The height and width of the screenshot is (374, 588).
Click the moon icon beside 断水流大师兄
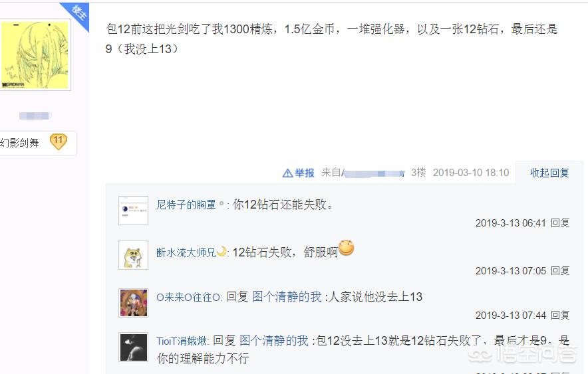(221, 251)
